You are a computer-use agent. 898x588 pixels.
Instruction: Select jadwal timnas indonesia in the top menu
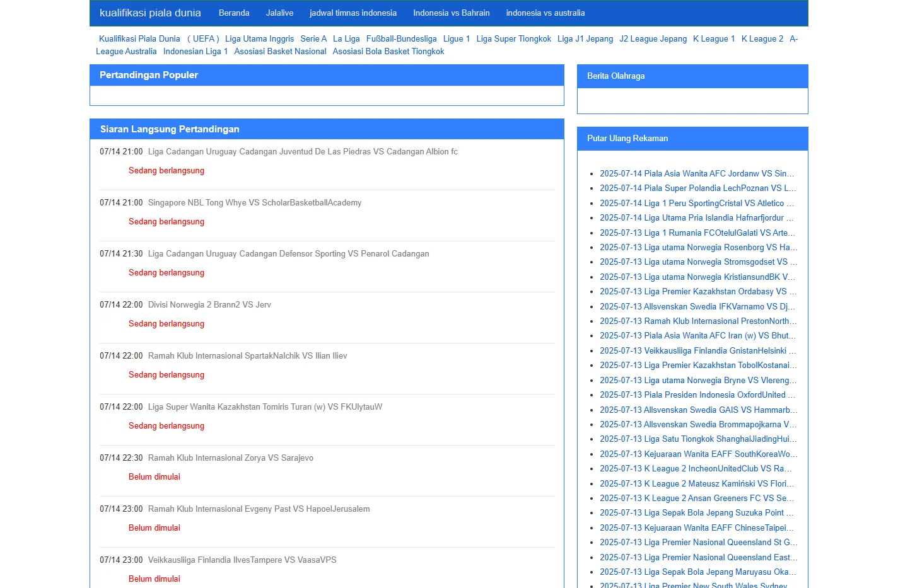click(353, 13)
